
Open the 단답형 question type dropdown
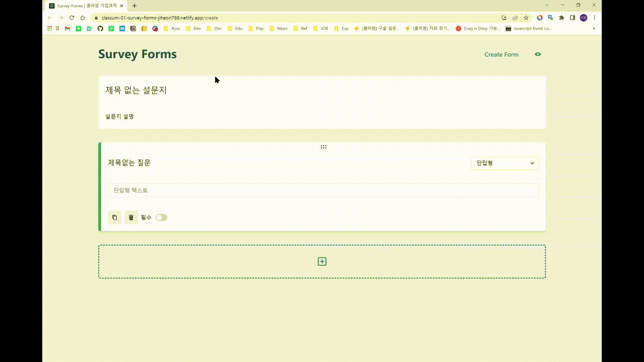(505, 163)
